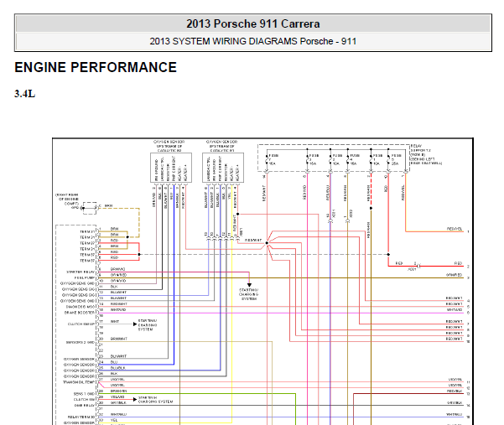Click the "BRN/VIO" wire label at pin 8
Screen dimensions: 504x425
pos(117,269)
